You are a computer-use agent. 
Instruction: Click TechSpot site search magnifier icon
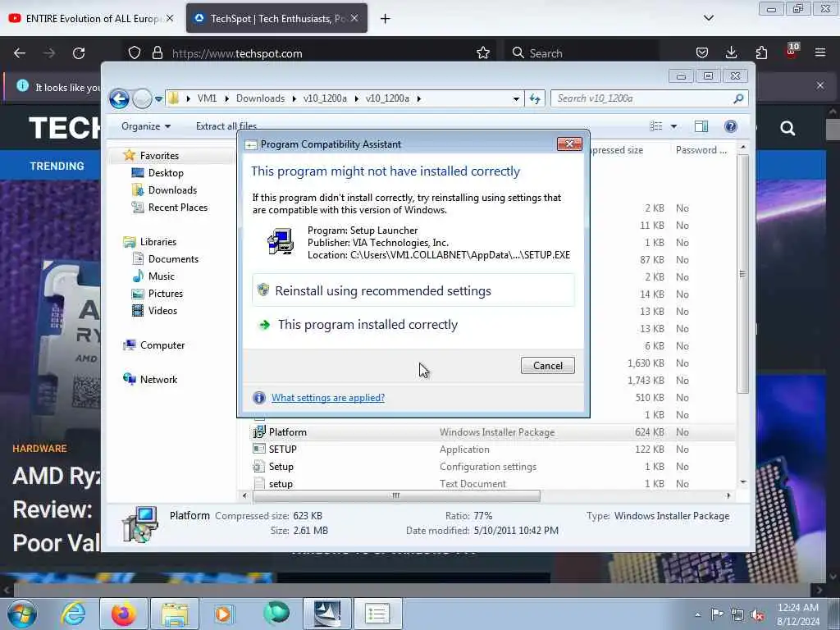point(787,128)
